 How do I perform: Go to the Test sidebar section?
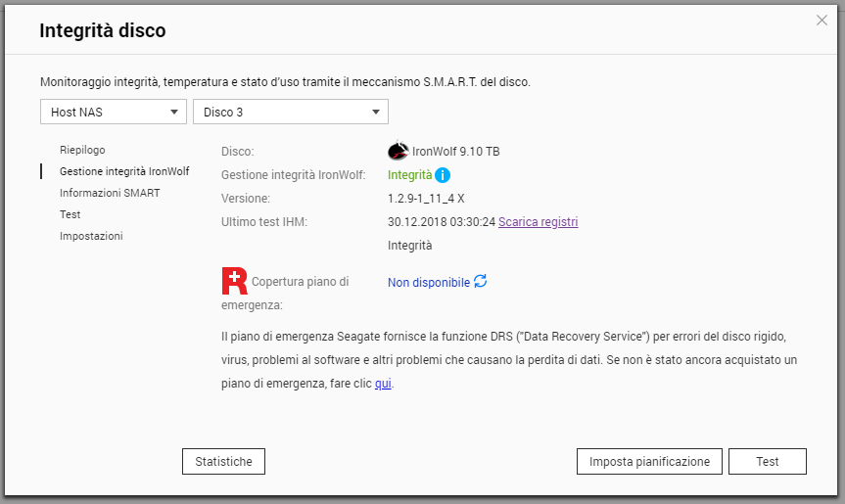coord(70,214)
